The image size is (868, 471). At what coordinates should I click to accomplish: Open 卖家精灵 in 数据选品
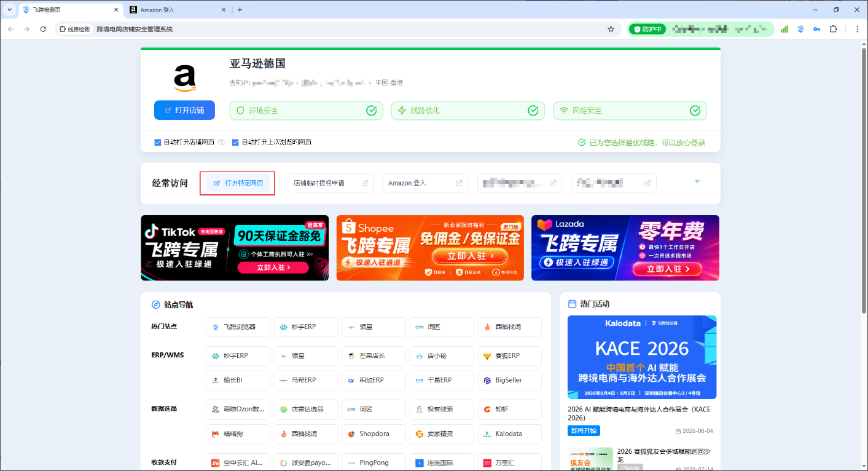442,433
